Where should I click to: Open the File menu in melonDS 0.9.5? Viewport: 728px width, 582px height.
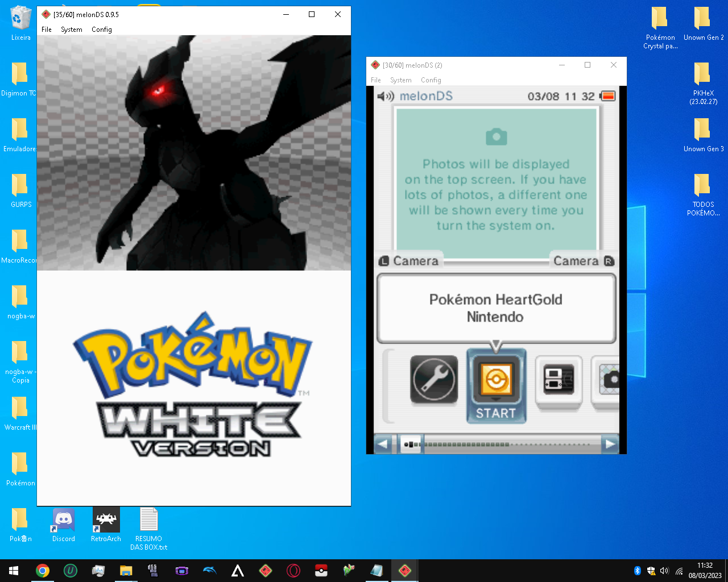[x=46, y=30]
